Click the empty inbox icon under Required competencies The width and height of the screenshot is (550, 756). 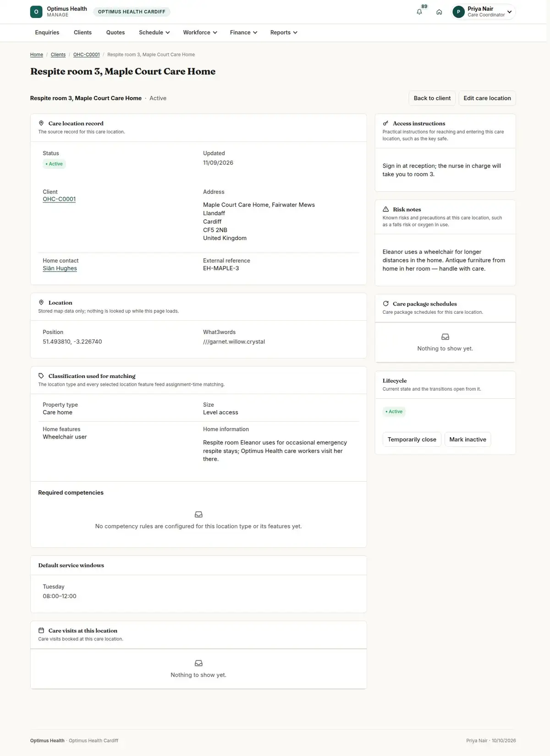198,515
